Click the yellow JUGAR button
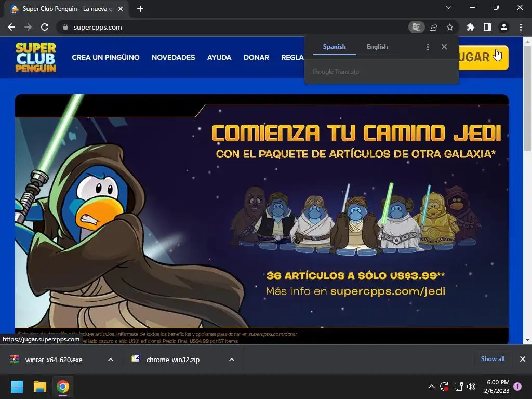This screenshot has width=532, height=399. 484,57
